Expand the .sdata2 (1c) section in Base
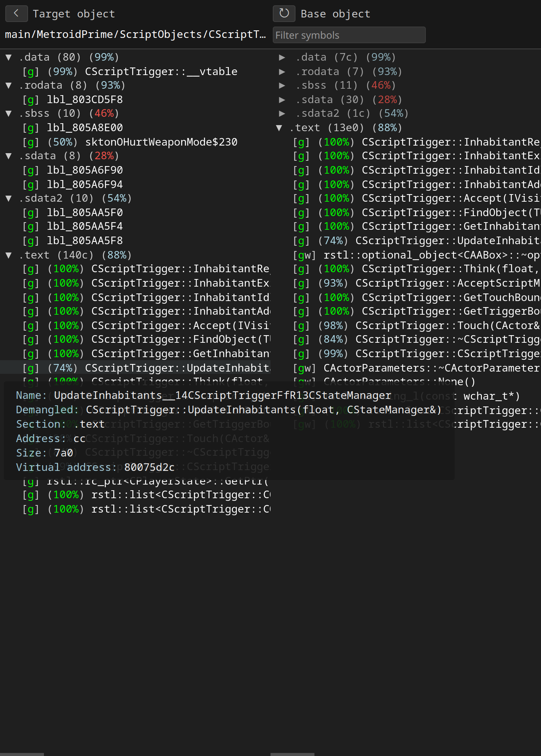The width and height of the screenshot is (541, 756). (x=282, y=113)
